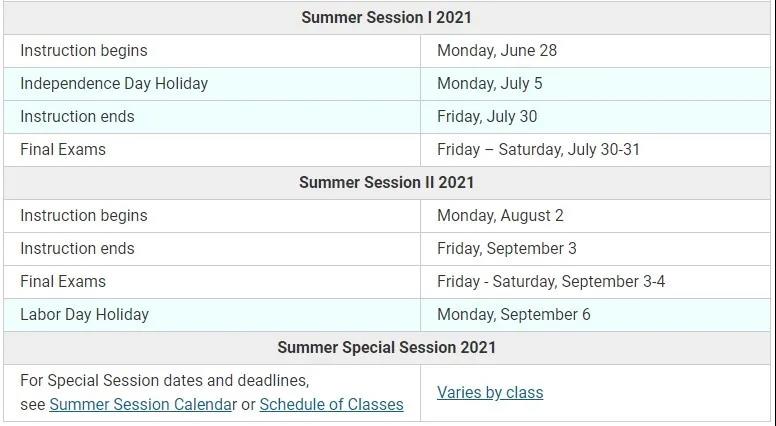This screenshot has height=426, width=776.
Task: Open the Summer Session Calendar link
Action: pyautogui.click(x=143, y=404)
